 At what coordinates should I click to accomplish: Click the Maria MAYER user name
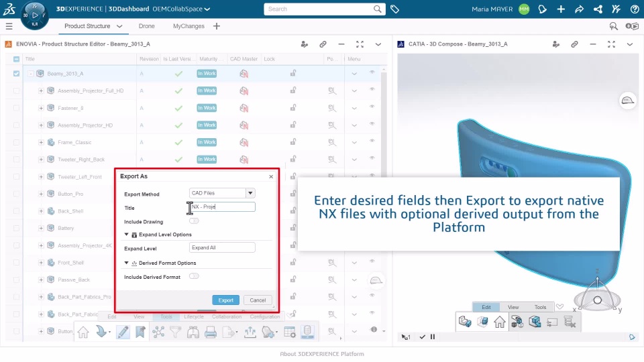tap(492, 9)
